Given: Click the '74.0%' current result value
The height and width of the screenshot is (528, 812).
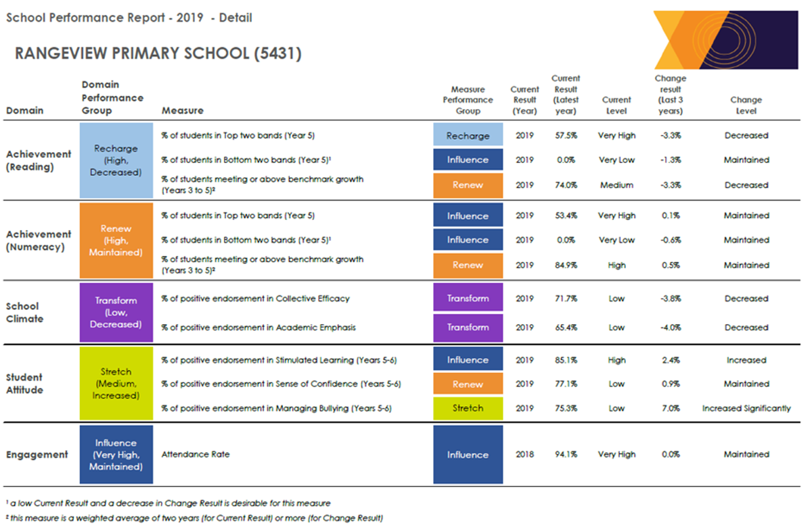Looking at the screenshot, I should click(x=566, y=185).
